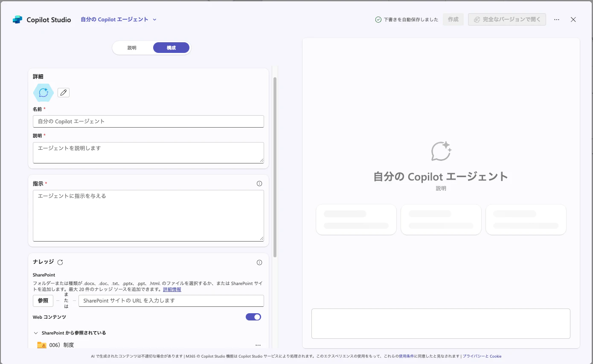Open the more options ellipsis in header
The height and width of the screenshot is (364, 593).
[557, 20]
